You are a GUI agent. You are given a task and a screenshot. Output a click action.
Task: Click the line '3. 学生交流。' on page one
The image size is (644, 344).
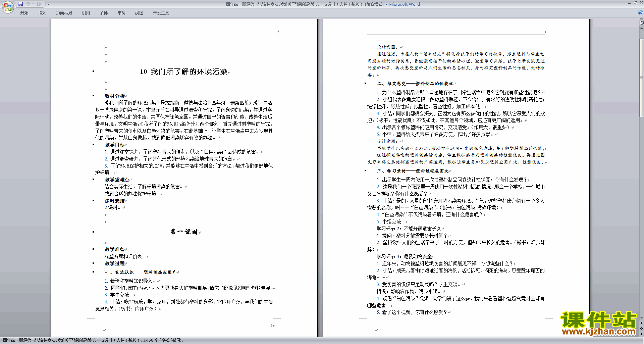pos(119,295)
